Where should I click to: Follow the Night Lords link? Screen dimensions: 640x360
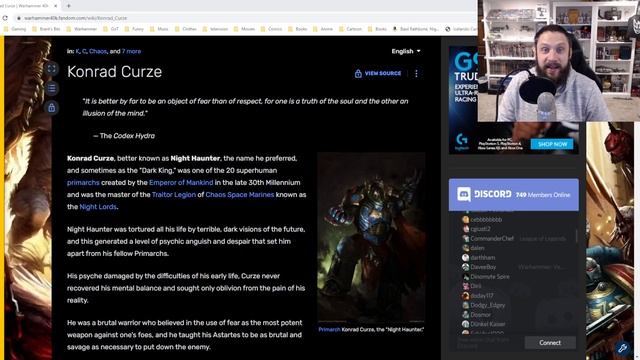[x=98, y=207]
